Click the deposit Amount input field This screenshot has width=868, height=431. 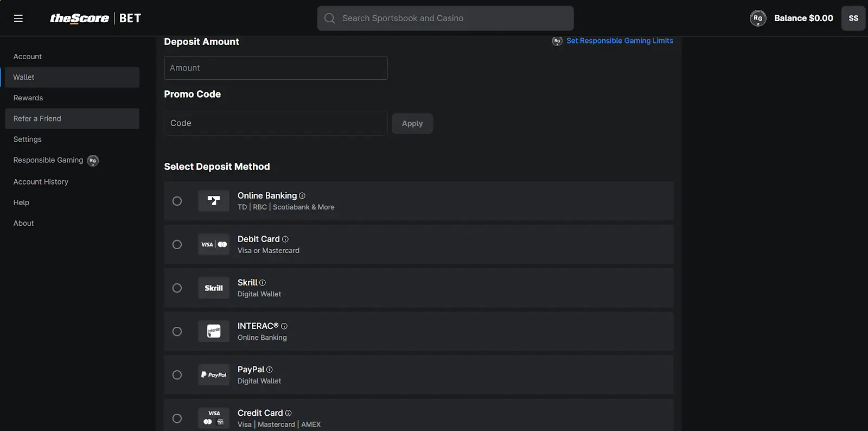276,68
